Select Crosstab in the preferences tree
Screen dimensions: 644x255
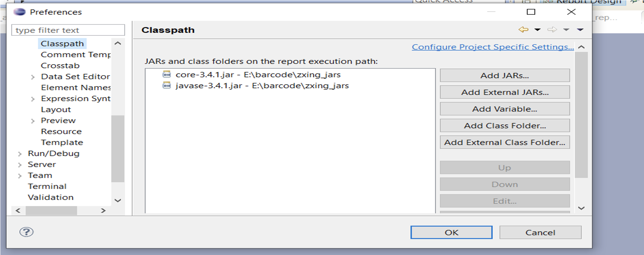coord(60,66)
